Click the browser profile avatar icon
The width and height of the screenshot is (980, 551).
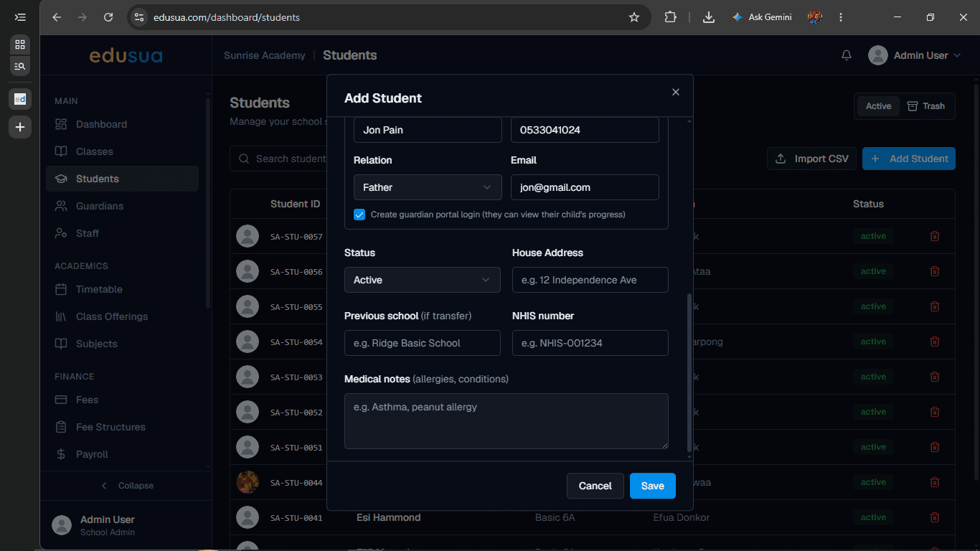(x=815, y=17)
